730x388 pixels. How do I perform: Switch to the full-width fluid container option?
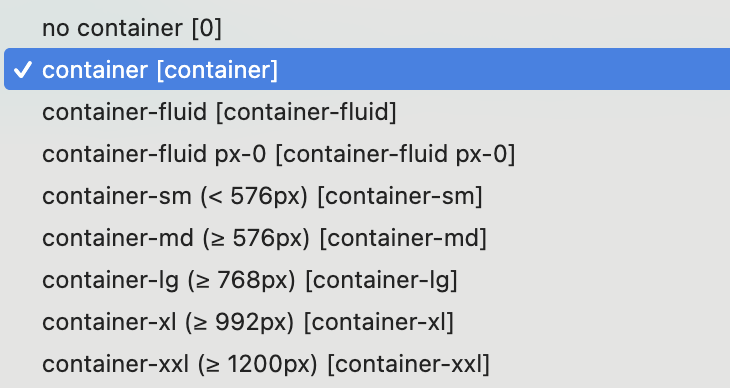coord(367,112)
